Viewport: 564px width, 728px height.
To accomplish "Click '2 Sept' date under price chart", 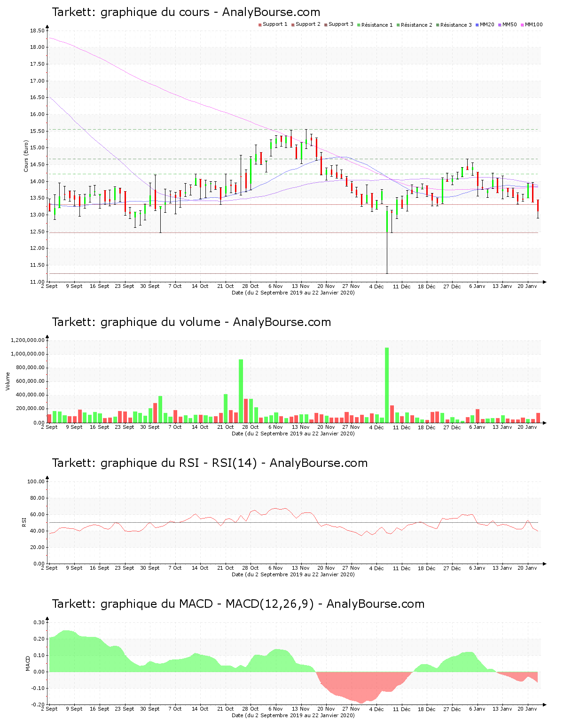I will 49,286.
